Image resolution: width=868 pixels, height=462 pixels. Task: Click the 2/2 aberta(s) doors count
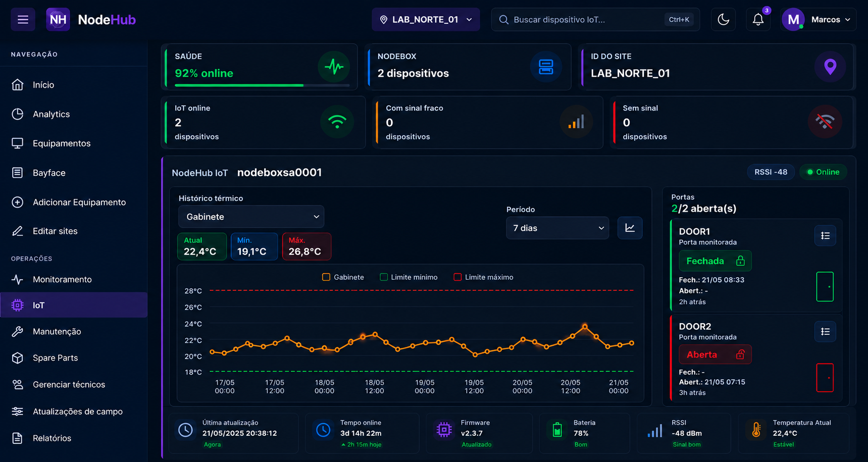pyautogui.click(x=704, y=209)
